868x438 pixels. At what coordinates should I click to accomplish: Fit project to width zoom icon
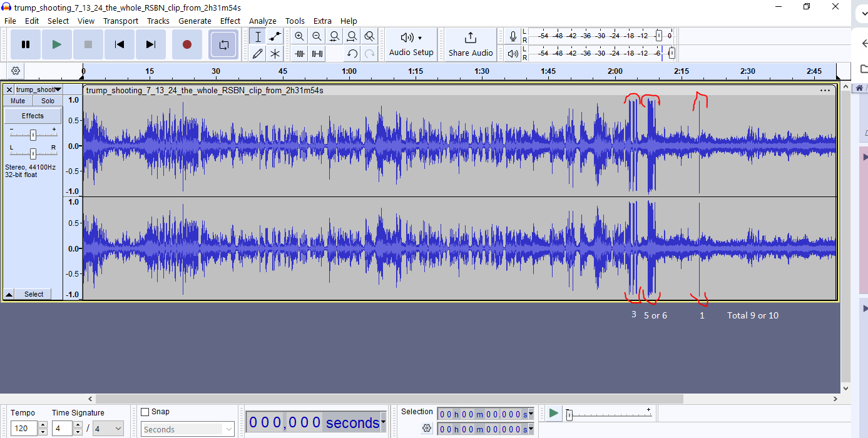[352, 36]
